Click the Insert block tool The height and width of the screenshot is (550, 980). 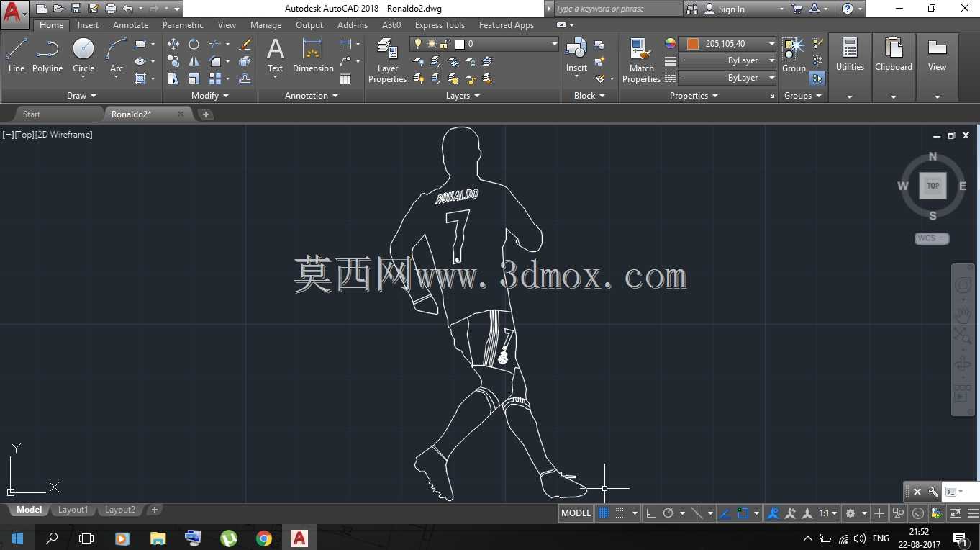tap(576, 56)
